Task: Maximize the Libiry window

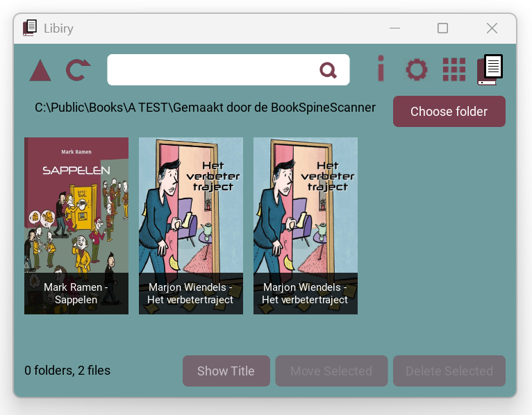Action: tap(442, 28)
